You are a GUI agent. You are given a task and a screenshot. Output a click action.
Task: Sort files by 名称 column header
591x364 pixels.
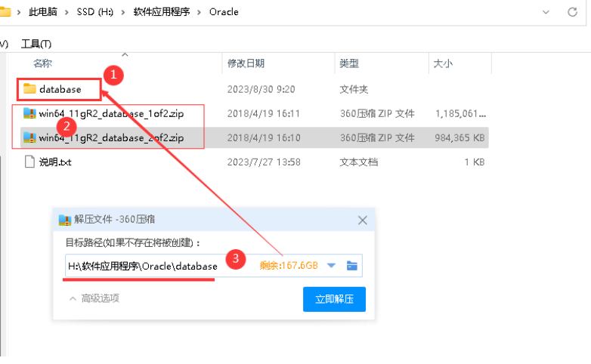(43, 64)
